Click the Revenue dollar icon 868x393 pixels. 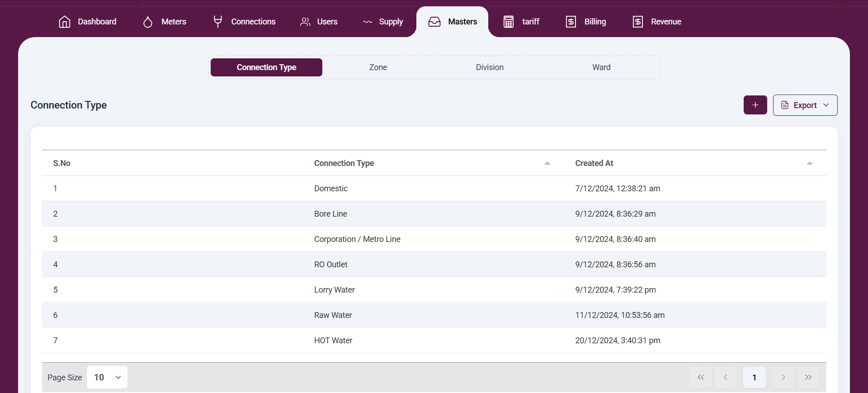[x=637, y=22]
